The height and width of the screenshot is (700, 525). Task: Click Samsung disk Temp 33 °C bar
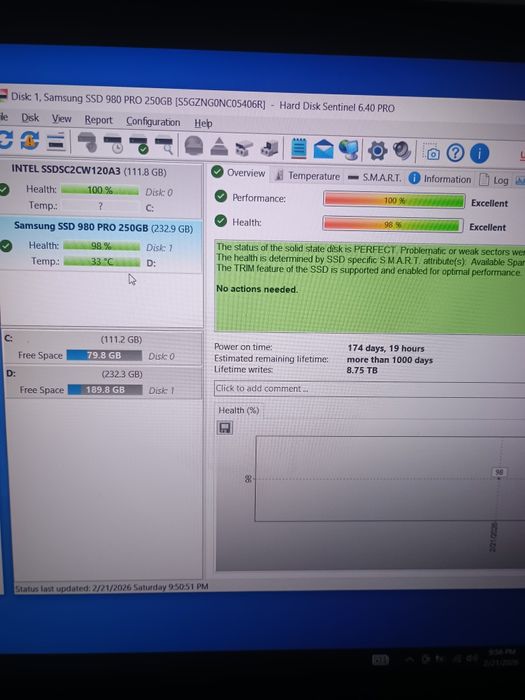[x=102, y=261]
